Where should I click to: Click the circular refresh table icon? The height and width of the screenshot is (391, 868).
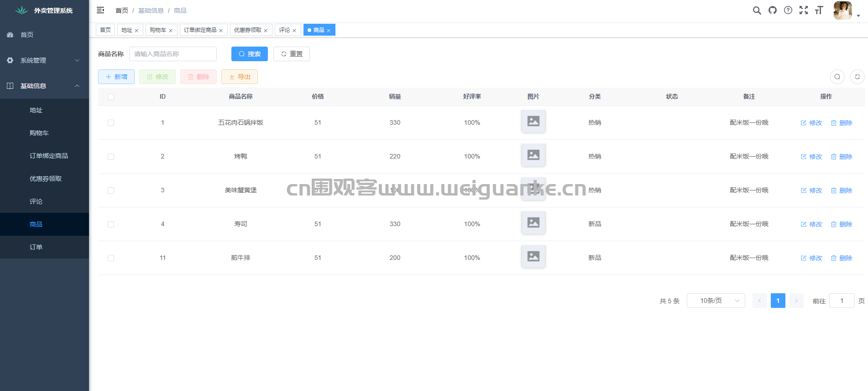[857, 77]
